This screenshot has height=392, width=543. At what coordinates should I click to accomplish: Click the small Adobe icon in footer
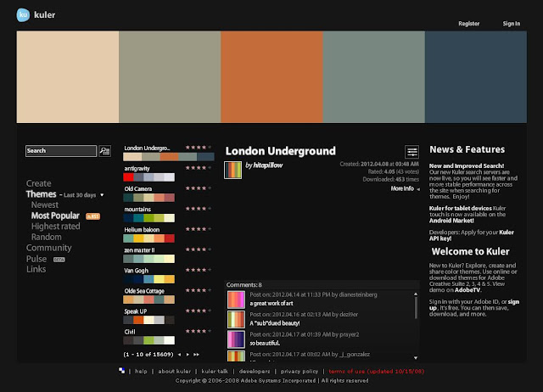click(122, 371)
